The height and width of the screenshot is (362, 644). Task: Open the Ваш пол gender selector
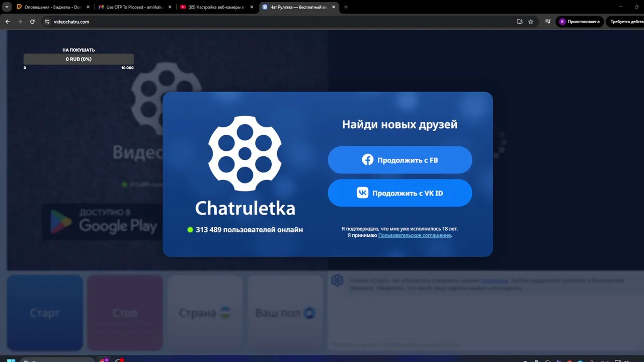pyautogui.click(x=285, y=313)
